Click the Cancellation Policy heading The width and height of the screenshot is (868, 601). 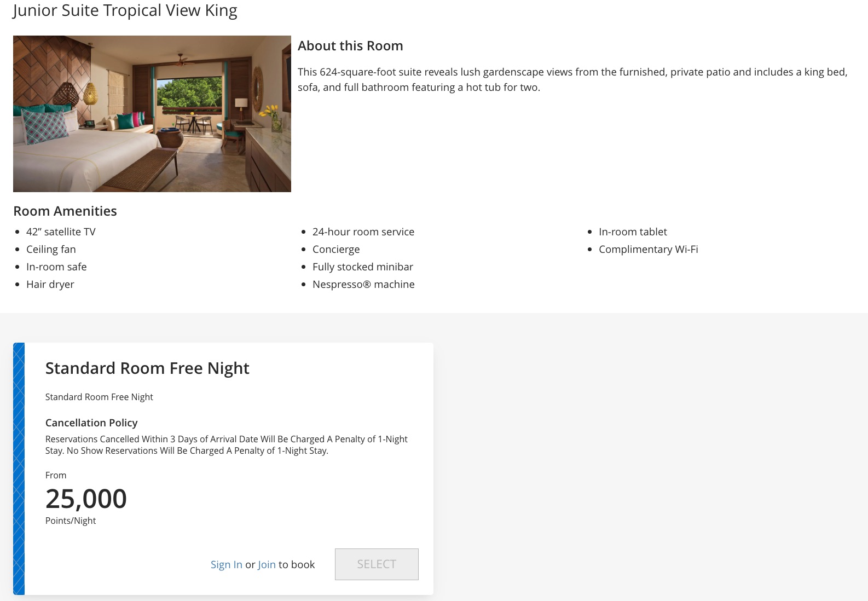91,423
